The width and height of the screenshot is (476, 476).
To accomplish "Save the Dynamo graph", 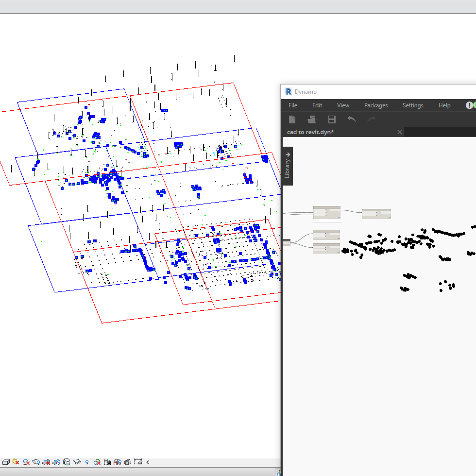I will coord(332,119).
